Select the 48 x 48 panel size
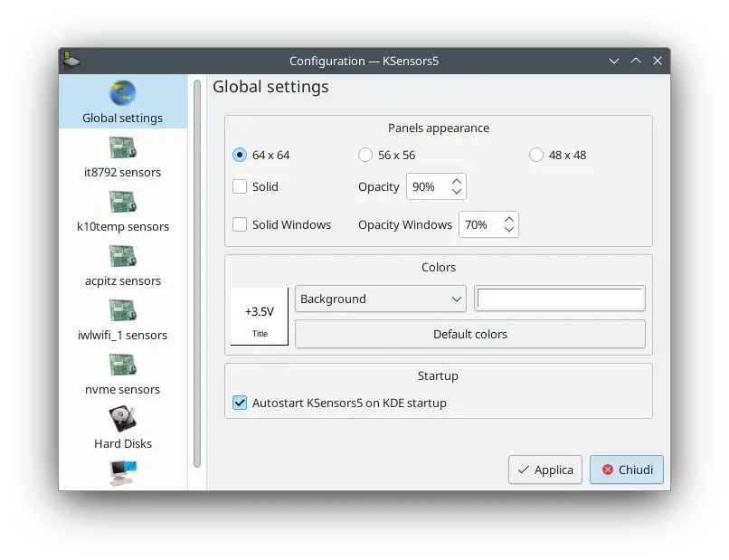The image size is (729, 560). [536, 155]
